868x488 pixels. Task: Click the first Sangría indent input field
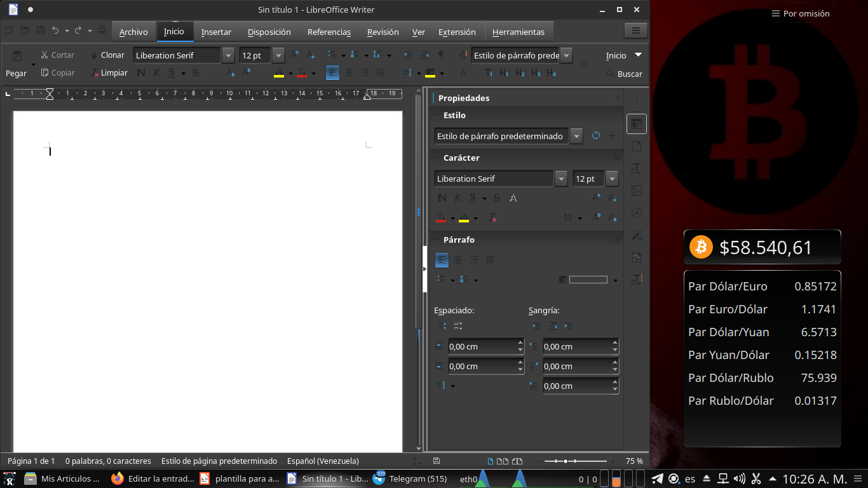point(575,347)
